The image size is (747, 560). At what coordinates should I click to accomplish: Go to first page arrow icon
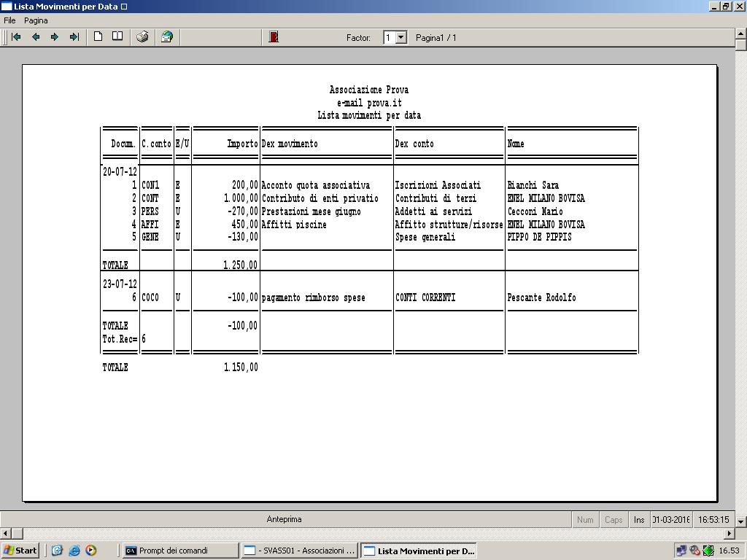click(x=16, y=36)
